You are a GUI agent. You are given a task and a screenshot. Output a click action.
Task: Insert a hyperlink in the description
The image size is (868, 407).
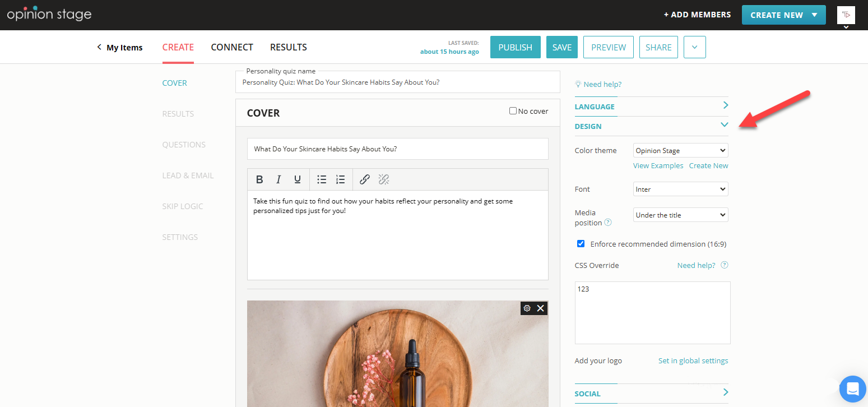pos(364,179)
